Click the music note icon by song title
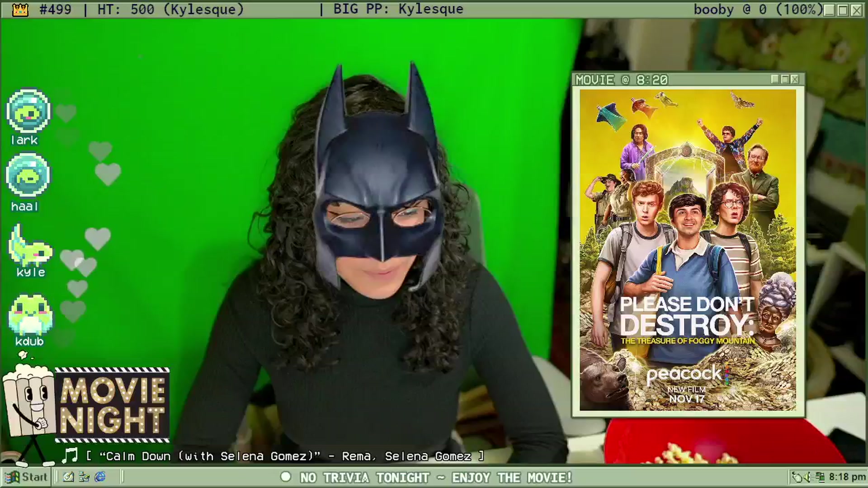The height and width of the screenshot is (488, 868). pyautogui.click(x=70, y=455)
